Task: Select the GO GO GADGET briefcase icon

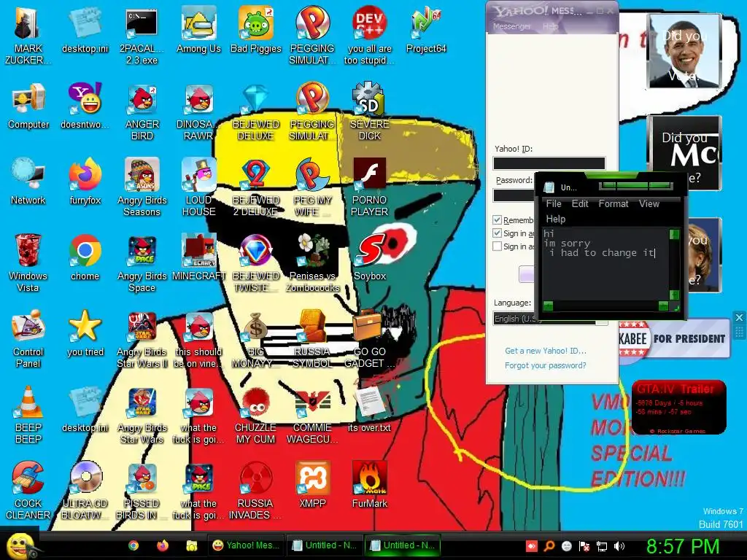Action: [370, 339]
